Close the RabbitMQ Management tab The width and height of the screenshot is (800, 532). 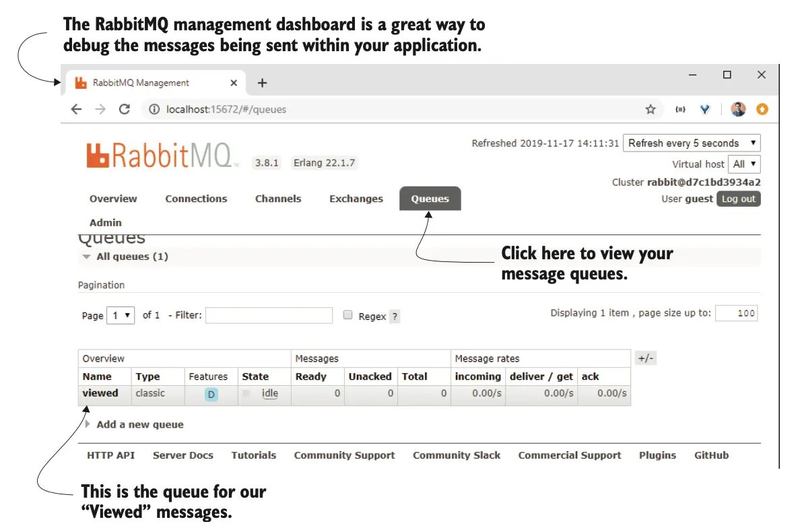click(x=234, y=83)
